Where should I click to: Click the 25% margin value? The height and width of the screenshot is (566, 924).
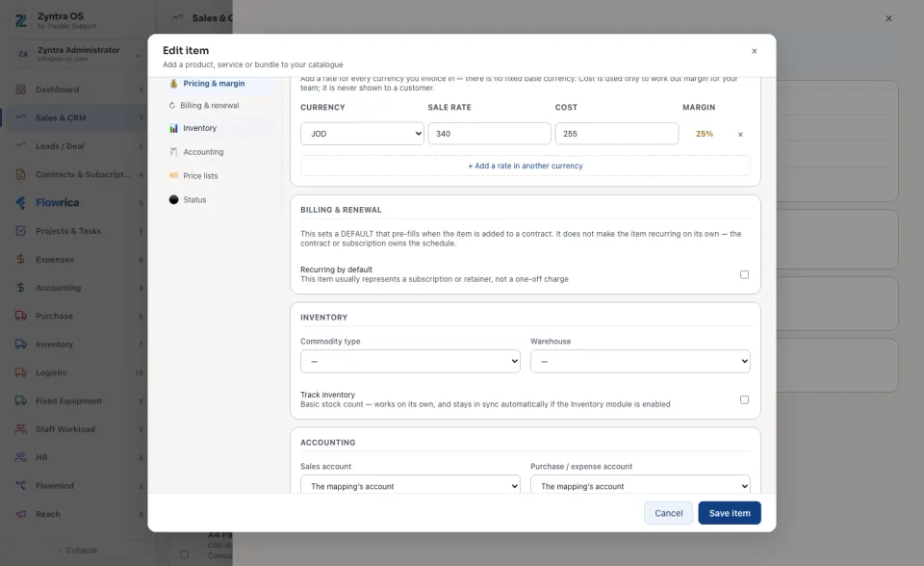pyautogui.click(x=705, y=134)
